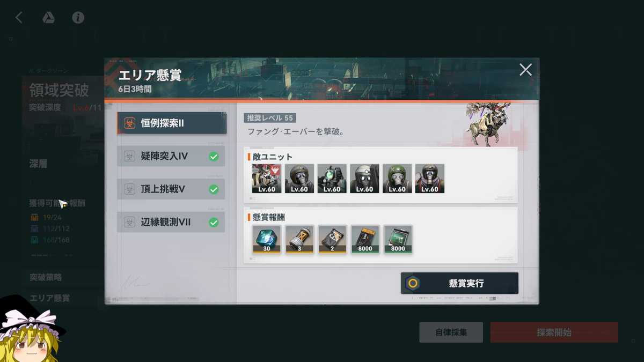Select the 恒例探索II bounty tab
644x362 pixels.
(172, 123)
